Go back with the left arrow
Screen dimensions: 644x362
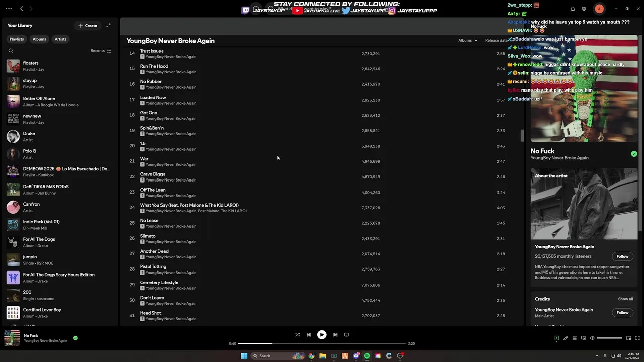[22, 9]
